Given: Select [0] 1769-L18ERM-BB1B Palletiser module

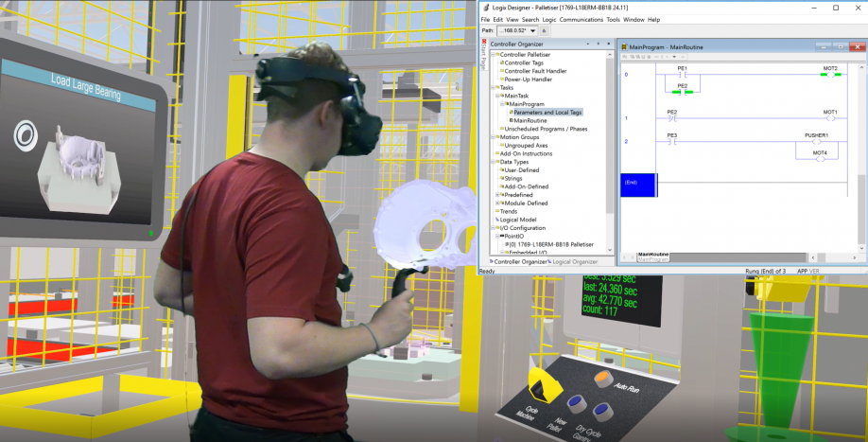Looking at the screenshot, I should point(551,244).
